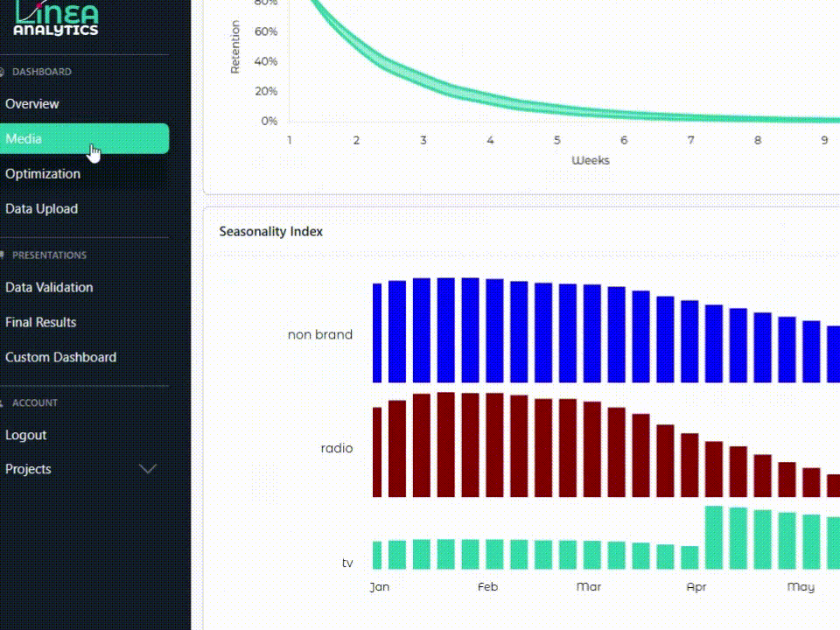This screenshot has height=630, width=840.
Task: Open the Projects submenu item
Action: [x=28, y=469]
